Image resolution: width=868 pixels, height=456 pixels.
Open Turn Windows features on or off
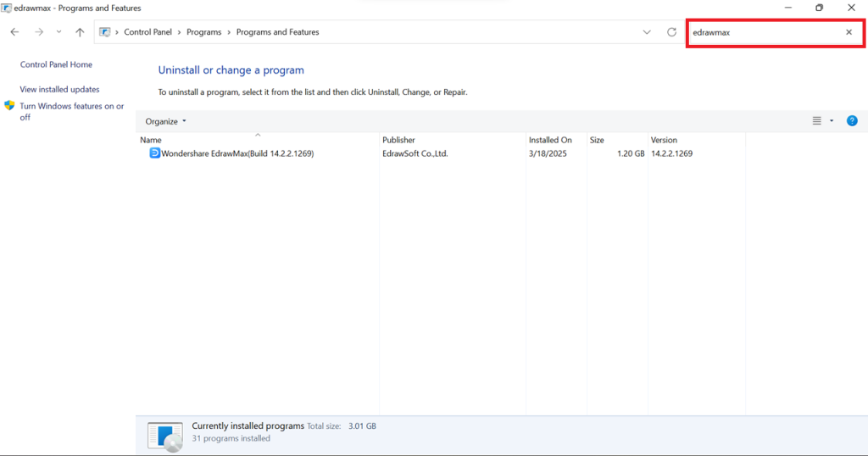click(x=72, y=111)
